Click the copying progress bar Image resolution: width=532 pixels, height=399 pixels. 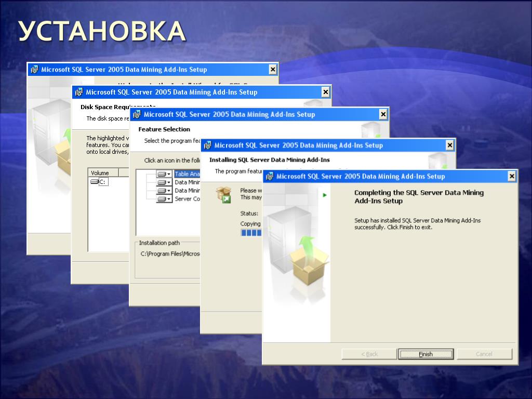click(x=251, y=233)
